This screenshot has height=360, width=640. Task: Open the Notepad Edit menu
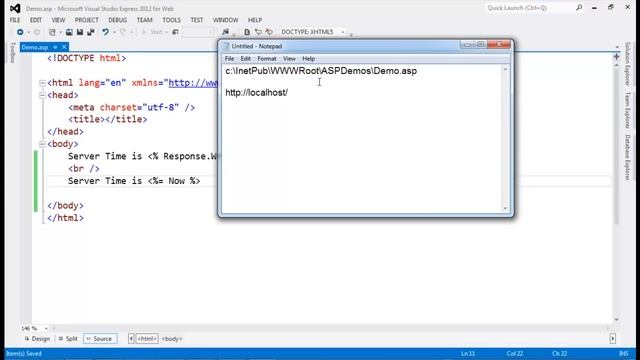245,59
